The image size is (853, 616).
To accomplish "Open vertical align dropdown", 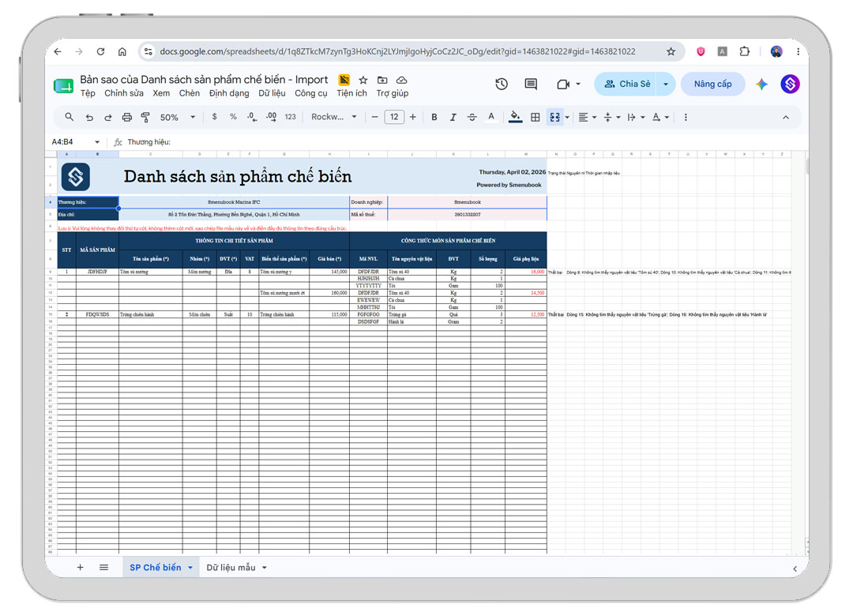I will pyautogui.click(x=611, y=117).
